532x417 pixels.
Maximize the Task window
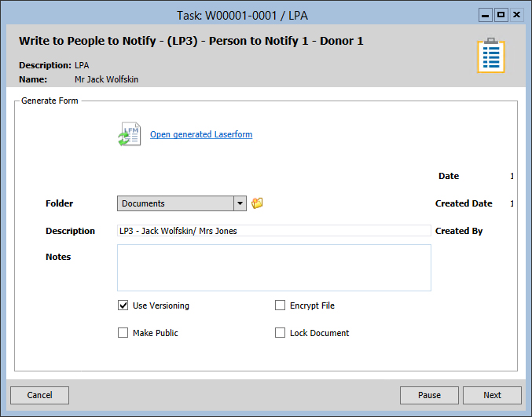(x=501, y=14)
